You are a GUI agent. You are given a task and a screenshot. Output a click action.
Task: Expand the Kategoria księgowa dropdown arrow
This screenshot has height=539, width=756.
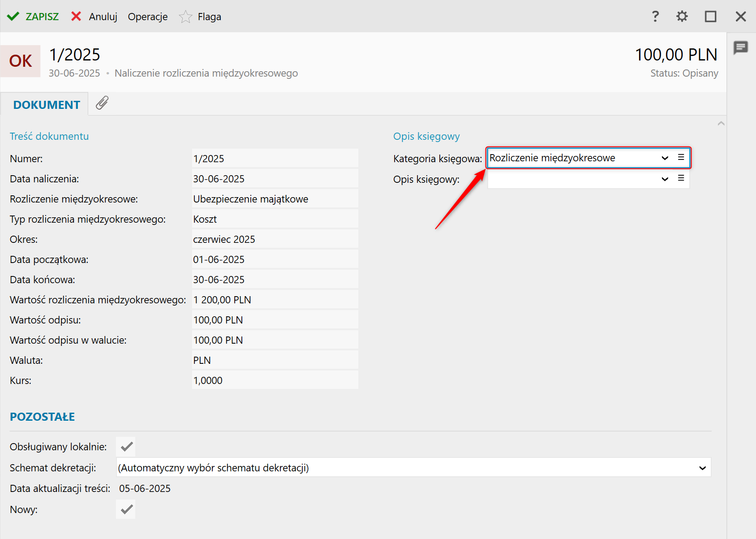pos(665,158)
